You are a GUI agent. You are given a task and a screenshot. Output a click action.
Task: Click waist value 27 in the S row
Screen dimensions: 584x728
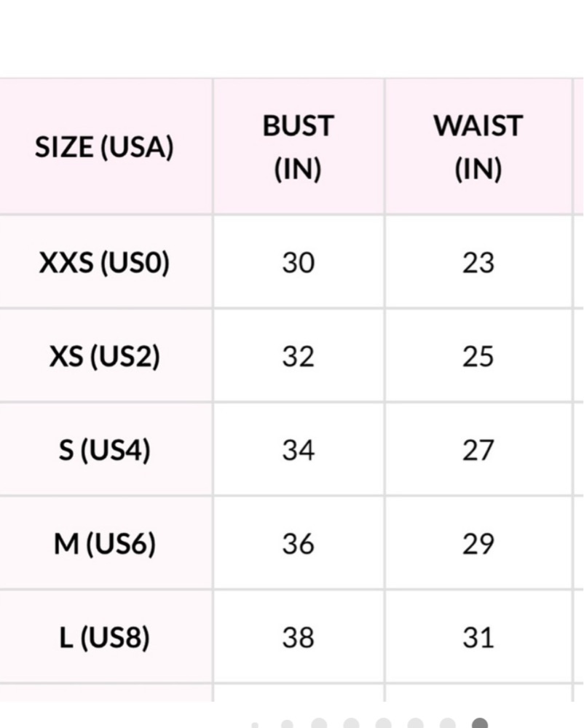[478, 451]
